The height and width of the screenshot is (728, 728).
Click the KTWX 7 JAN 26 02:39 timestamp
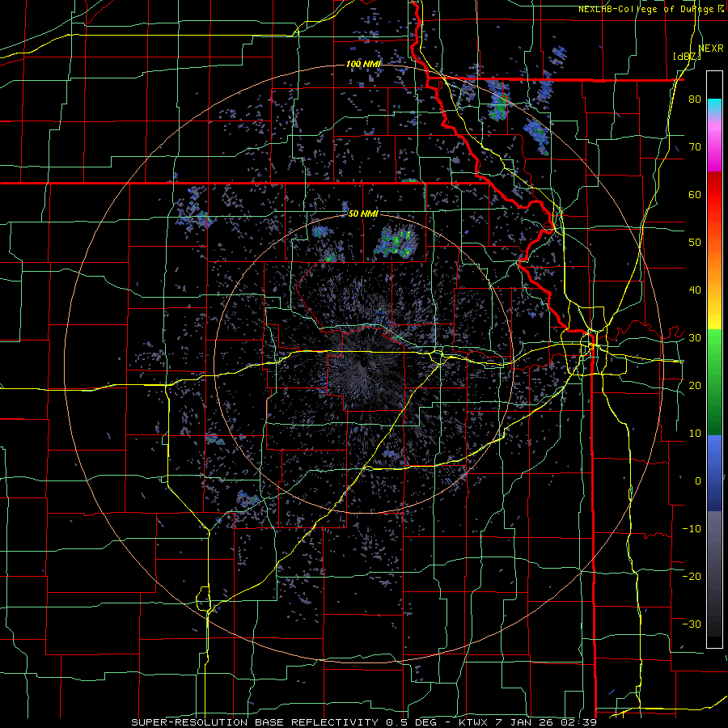click(527, 722)
